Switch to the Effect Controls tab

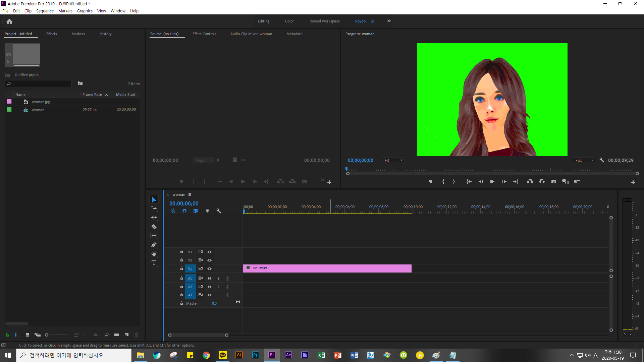[204, 34]
